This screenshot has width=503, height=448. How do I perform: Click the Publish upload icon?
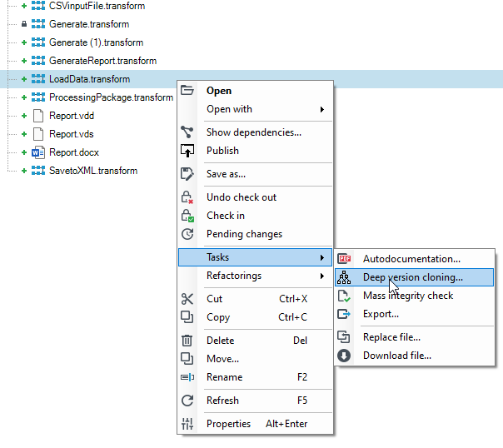pyautogui.click(x=187, y=151)
